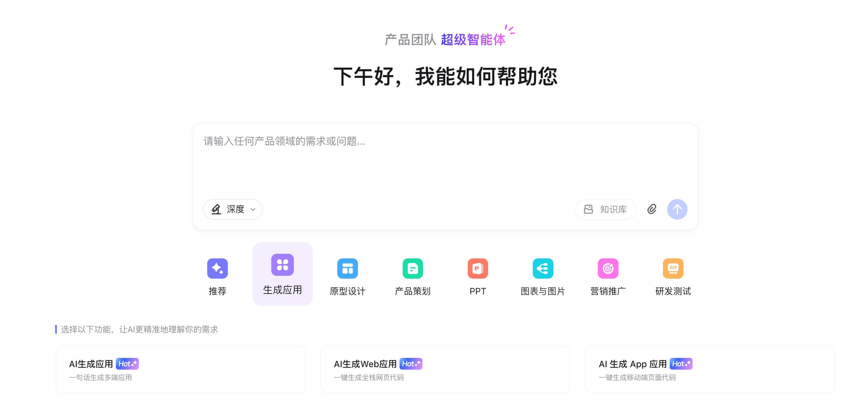Click the 一键生成移动端页面代码 description
The width and height of the screenshot is (868, 413).
click(x=637, y=377)
